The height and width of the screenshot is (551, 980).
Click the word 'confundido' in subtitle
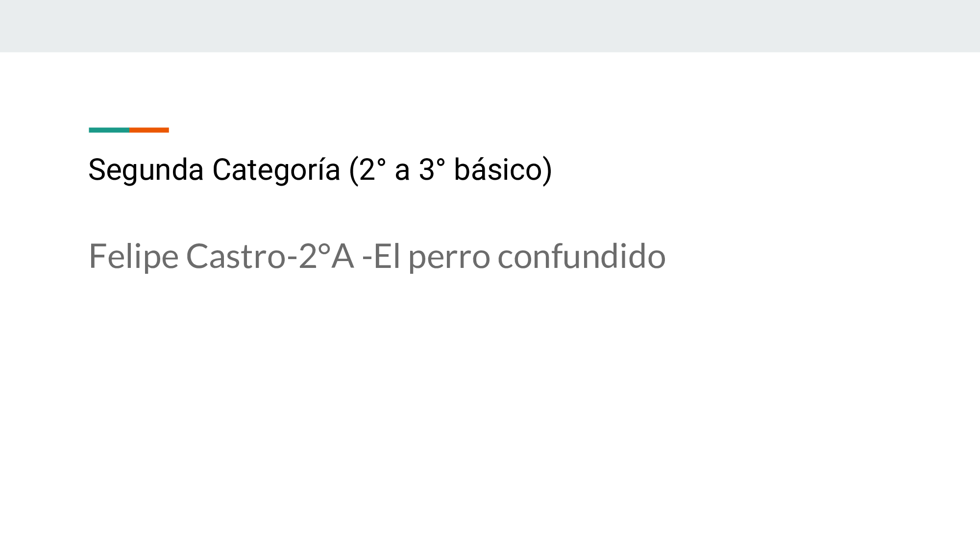[581, 257]
